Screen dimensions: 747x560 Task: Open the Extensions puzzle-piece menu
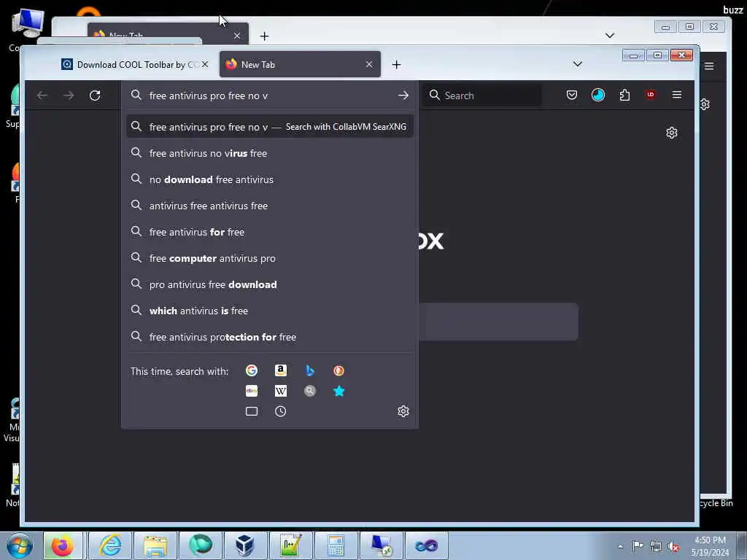pos(624,95)
